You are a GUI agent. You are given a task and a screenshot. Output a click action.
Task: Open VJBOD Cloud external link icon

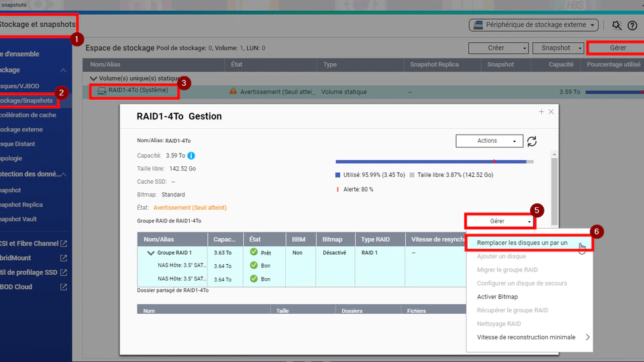click(64, 287)
